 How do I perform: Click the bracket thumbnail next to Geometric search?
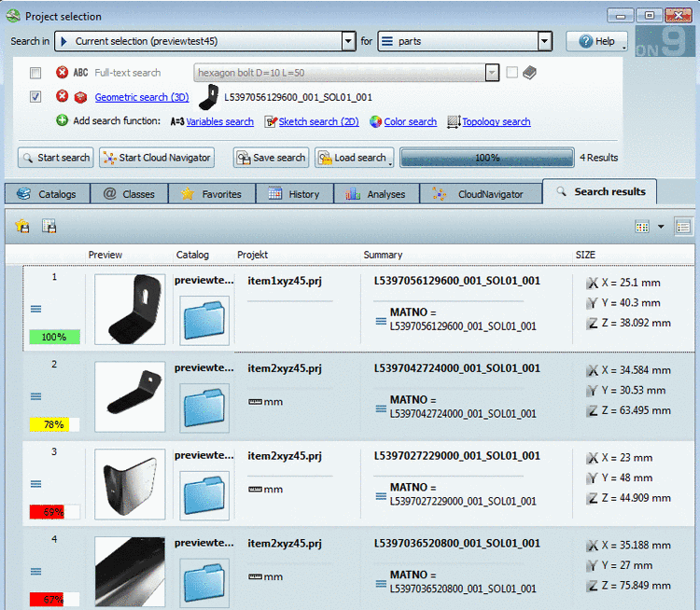208,98
